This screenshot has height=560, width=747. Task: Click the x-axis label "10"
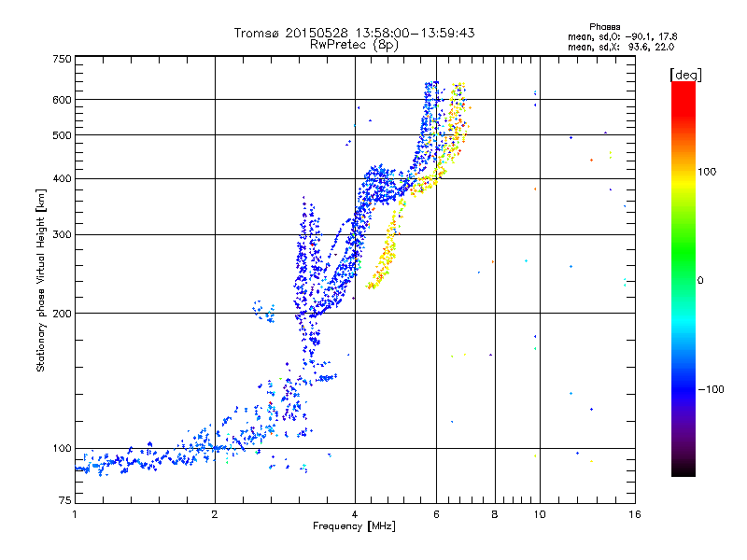coord(540,514)
